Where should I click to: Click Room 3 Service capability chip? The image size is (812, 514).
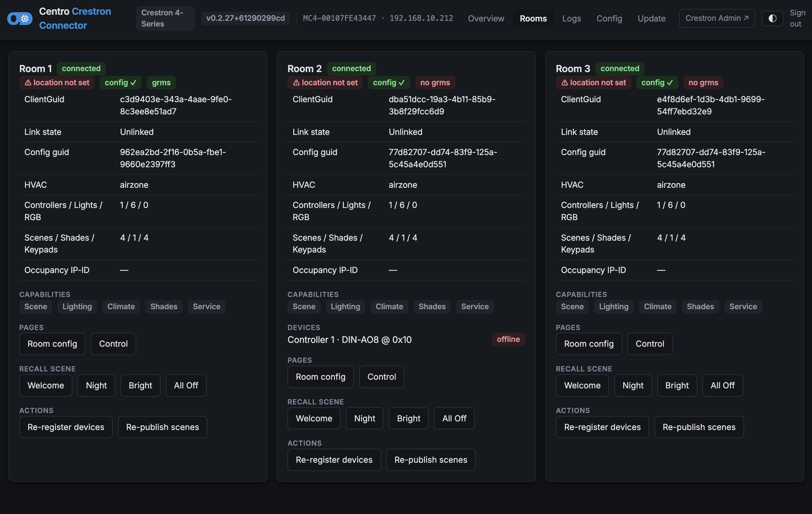pos(743,307)
